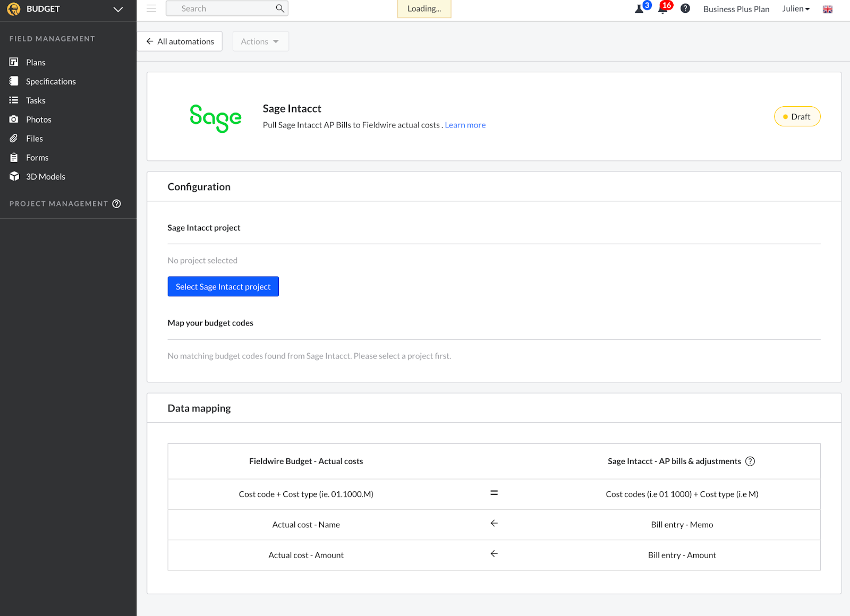The width and height of the screenshot is (850, 616).
Task: Open the Plans section icon
Action: click(x=14, y=62)
